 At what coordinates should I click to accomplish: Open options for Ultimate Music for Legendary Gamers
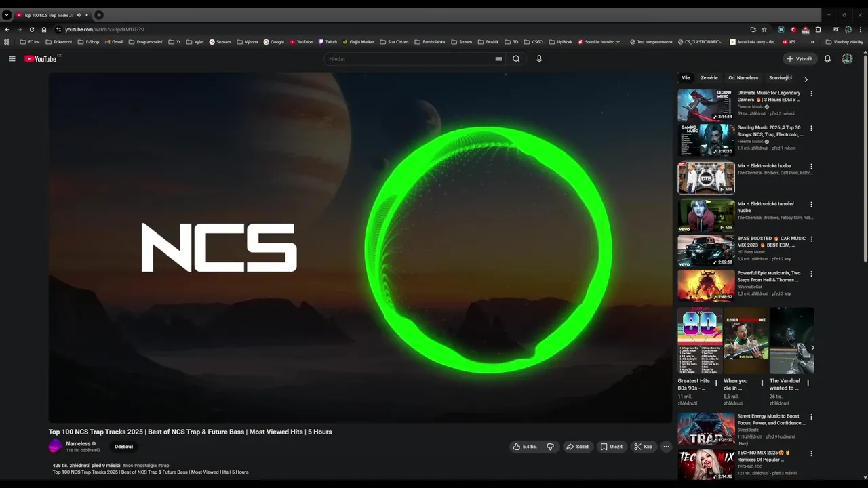tap(811, 94)
